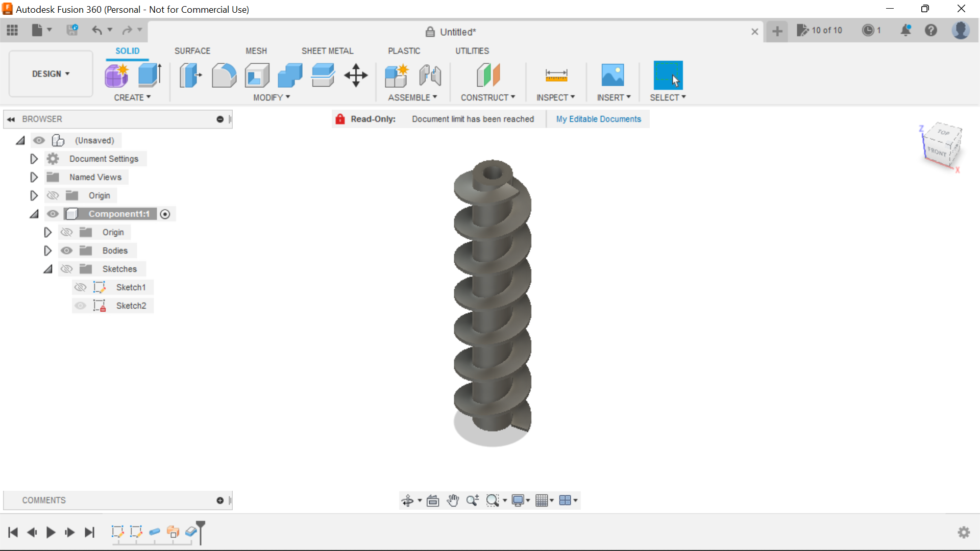Open the Joint tool
Screen dimensions: 980x551
[429, 75]
